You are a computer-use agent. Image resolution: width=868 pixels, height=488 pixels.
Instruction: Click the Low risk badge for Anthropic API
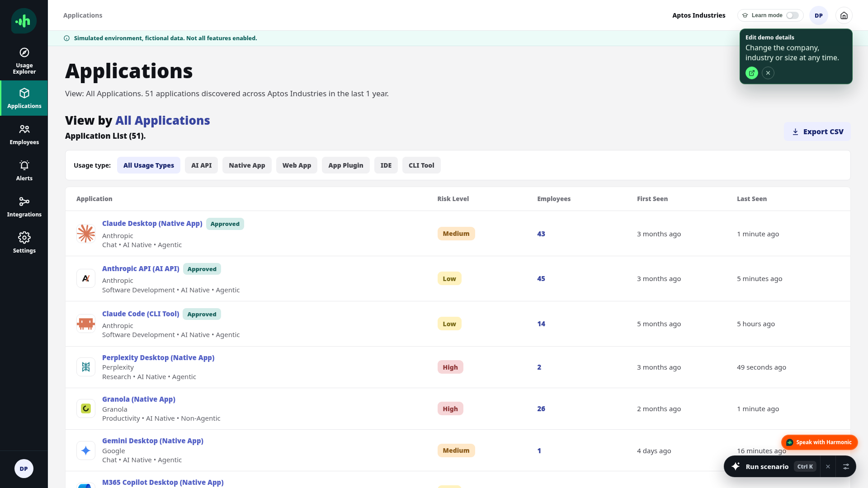(449, 279)
